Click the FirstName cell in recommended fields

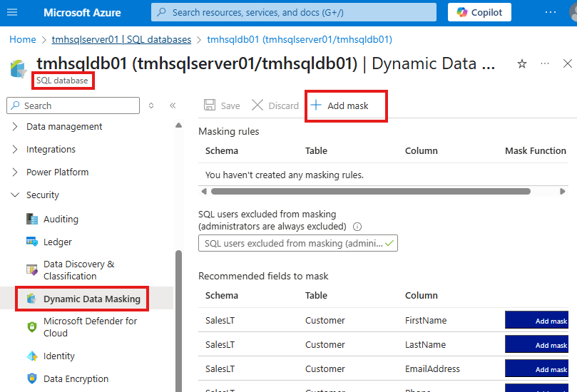(x=426, y=320)
